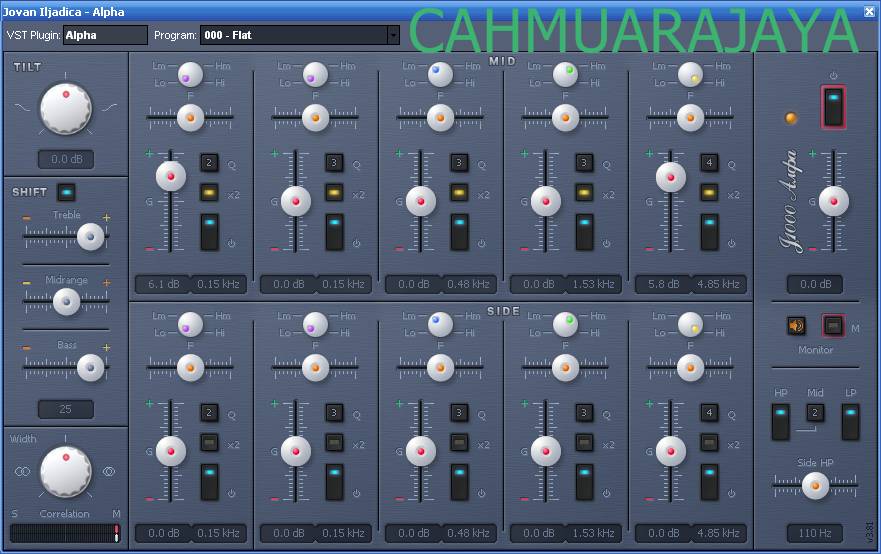Toggle Mid band 3 x2 yellow button
Screen dimensions: 881x554
(459, 193)
